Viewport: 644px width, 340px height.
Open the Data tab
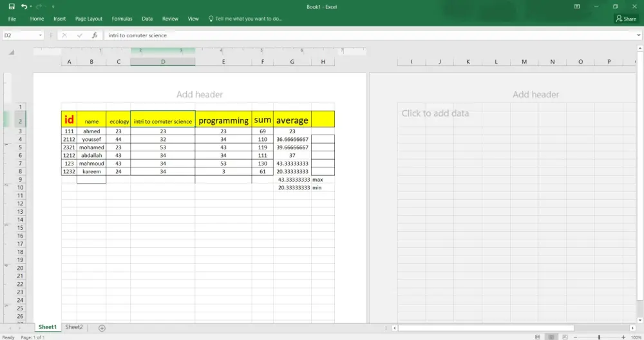147,19
